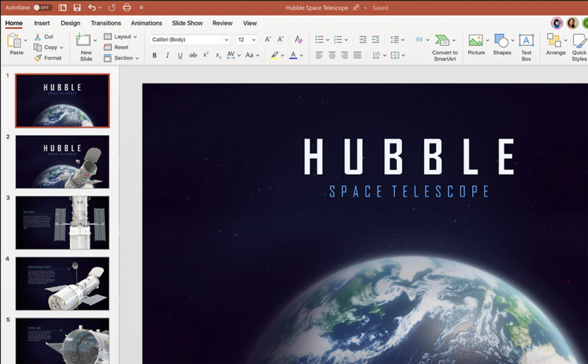Image resolution: width=588 pixels, height=364 pixels.
Task: Toggle Strikethrough formatting
Action: click(193, 55)
